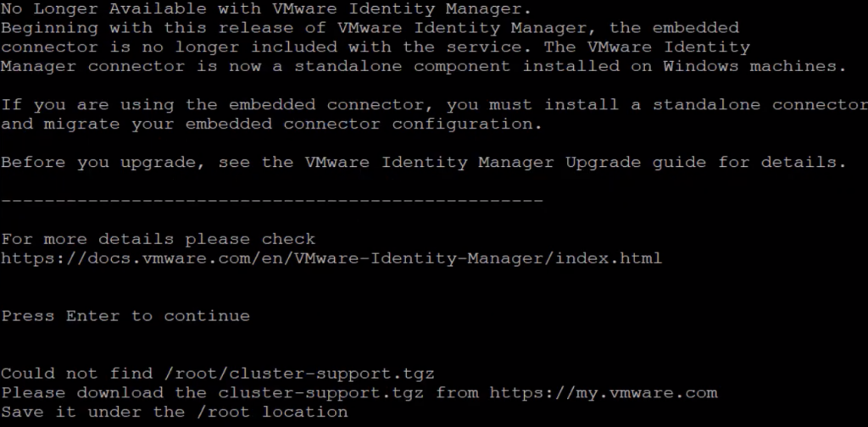The image size is (868, 427).
Task: Click the 'and migrate your embedded connector configuration.' line
Action: (272, 124)
